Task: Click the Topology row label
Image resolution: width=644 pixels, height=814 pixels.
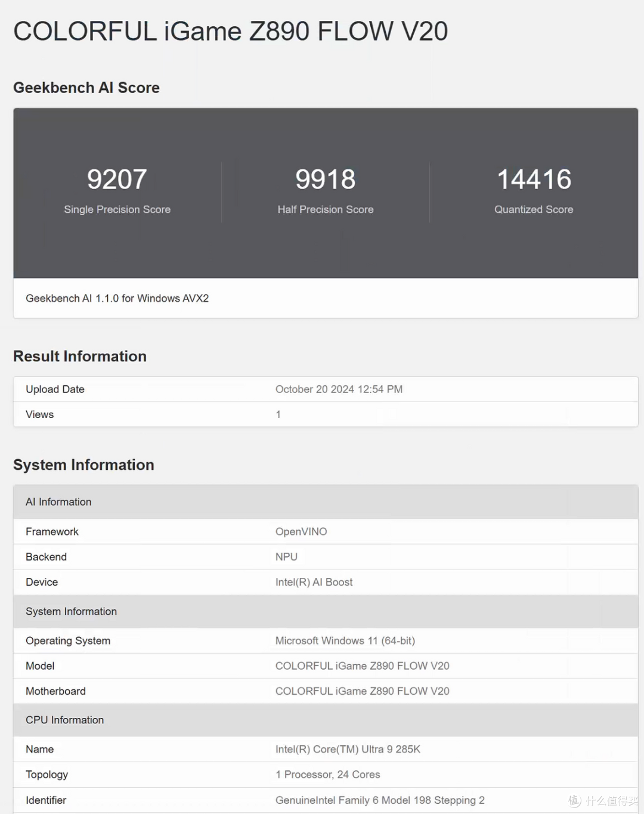Action: pos(47,775)
